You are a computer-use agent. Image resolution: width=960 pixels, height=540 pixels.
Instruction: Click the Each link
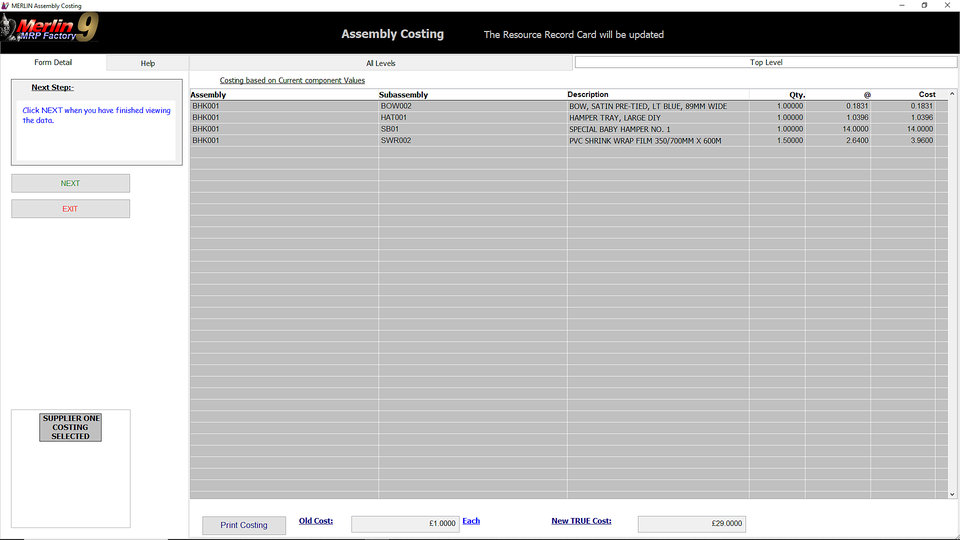click(x=471, y=521)
